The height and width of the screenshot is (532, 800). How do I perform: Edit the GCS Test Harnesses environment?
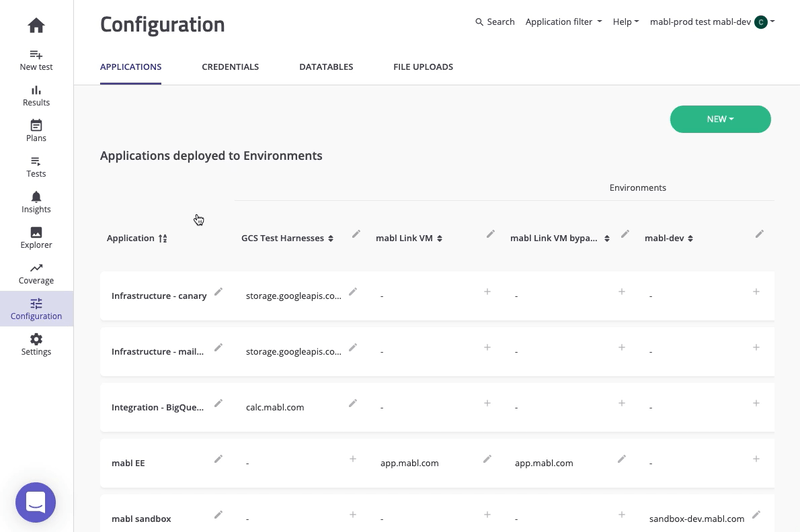pos(356,234)
